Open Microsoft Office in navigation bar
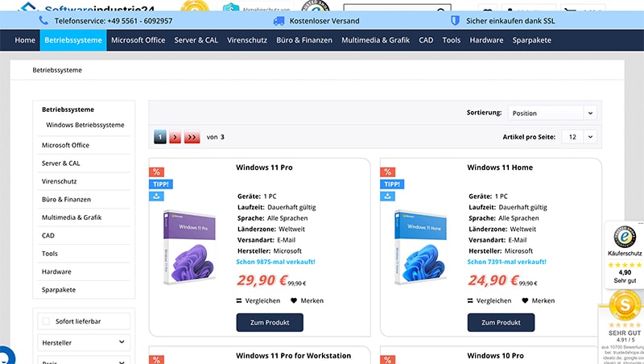The width and height of the screenshot is (644, 364). coord(138,40)
